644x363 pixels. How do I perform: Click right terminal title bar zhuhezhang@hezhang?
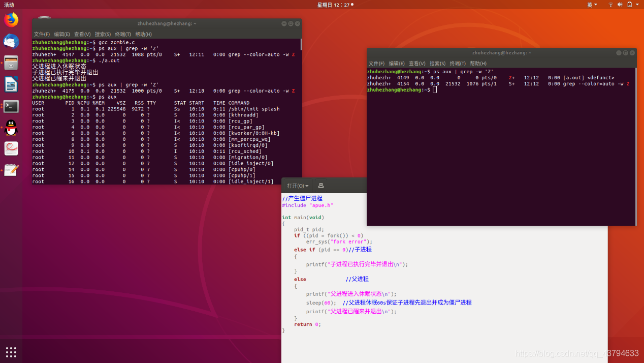point(501,52)
